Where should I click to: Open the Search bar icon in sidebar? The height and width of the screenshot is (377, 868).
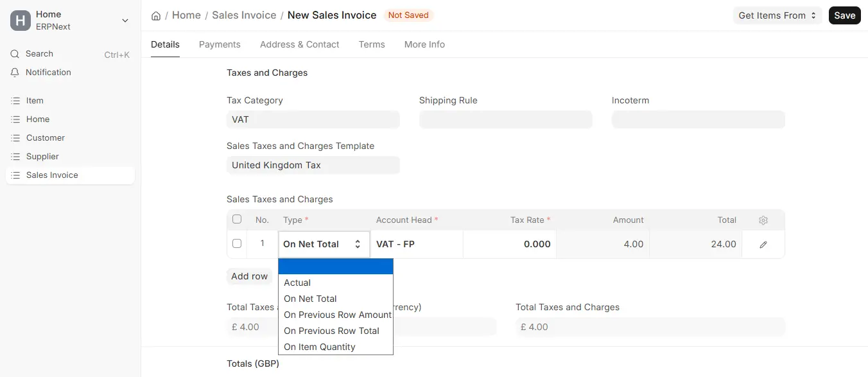click(15, 54)
